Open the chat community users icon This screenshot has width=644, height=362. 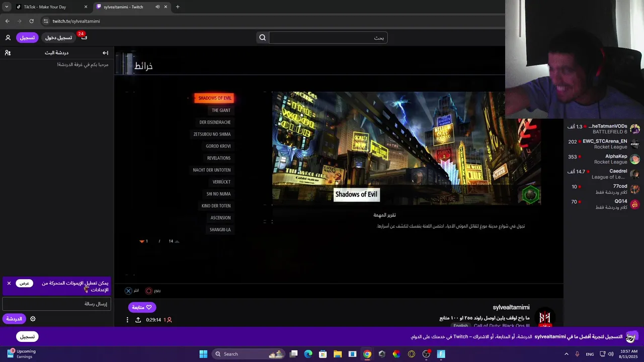click(x=8, y=53)
